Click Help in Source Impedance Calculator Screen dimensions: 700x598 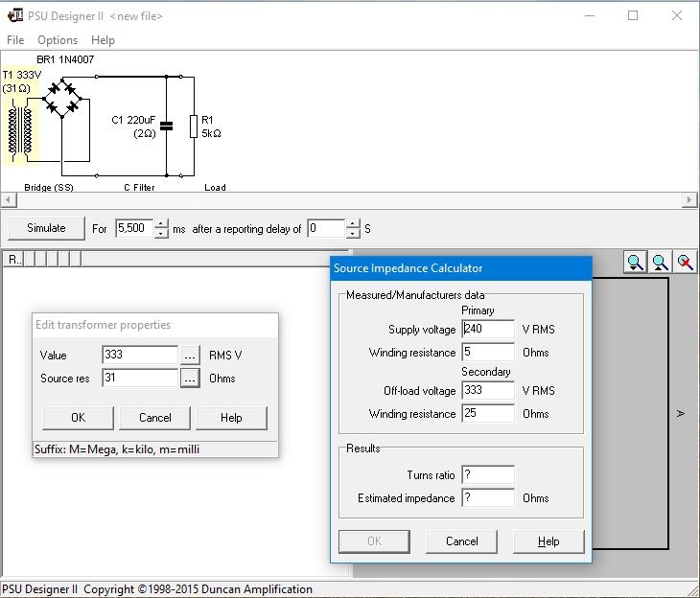click(548, 541)
